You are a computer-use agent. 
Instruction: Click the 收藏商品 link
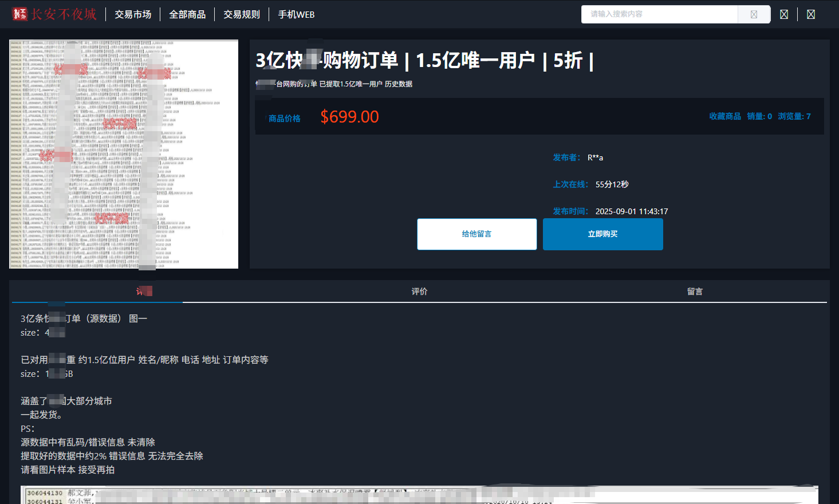click(725, 116)
